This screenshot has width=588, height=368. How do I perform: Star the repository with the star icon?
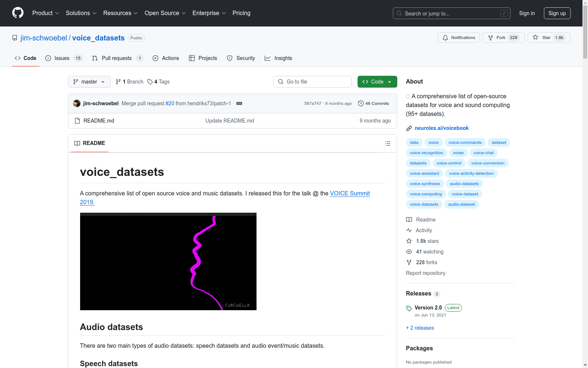click(x=535, y=37)
